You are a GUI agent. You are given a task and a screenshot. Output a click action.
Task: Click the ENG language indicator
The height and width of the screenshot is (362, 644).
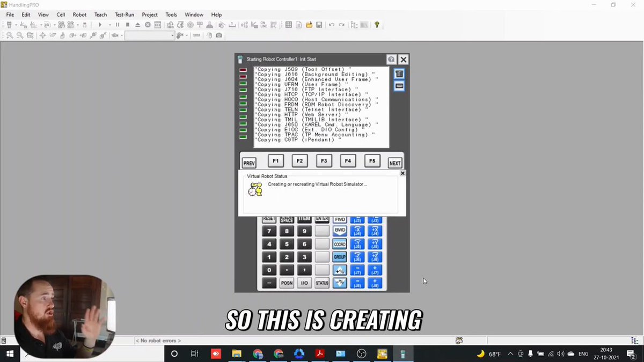point(583,354)
